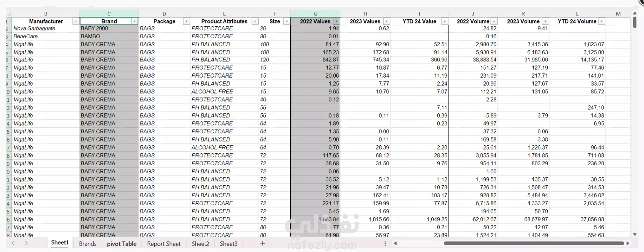Click the 221.17 cell in 2022 Values
This screenshot has height=252, width=644.
pyautogui.click(x=315, y=204)
